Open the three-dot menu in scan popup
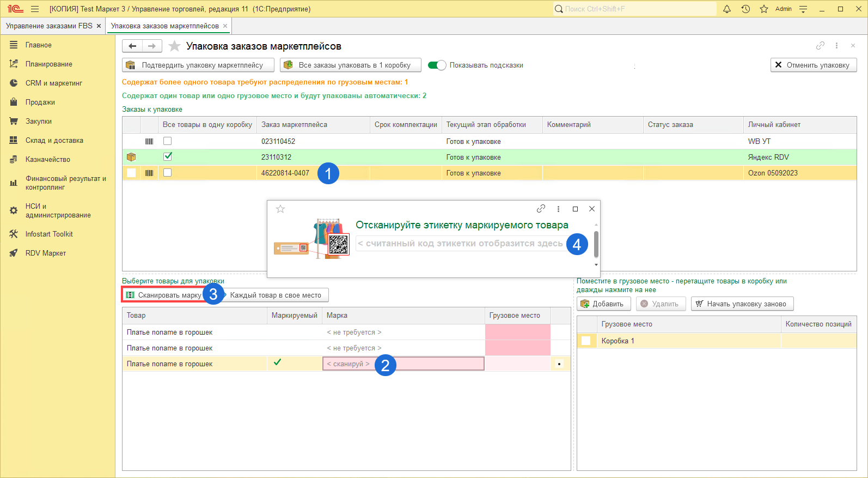 pos(558,209)
